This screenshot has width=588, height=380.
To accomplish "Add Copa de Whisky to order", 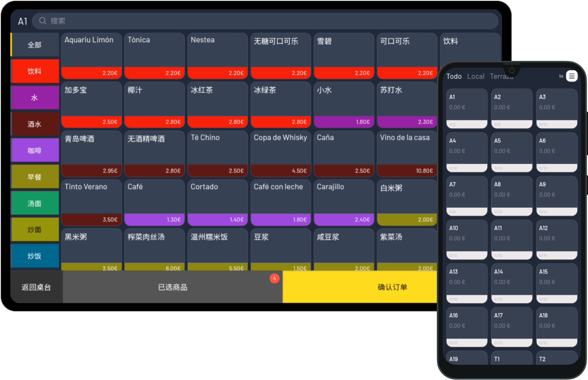I will 280,153.
